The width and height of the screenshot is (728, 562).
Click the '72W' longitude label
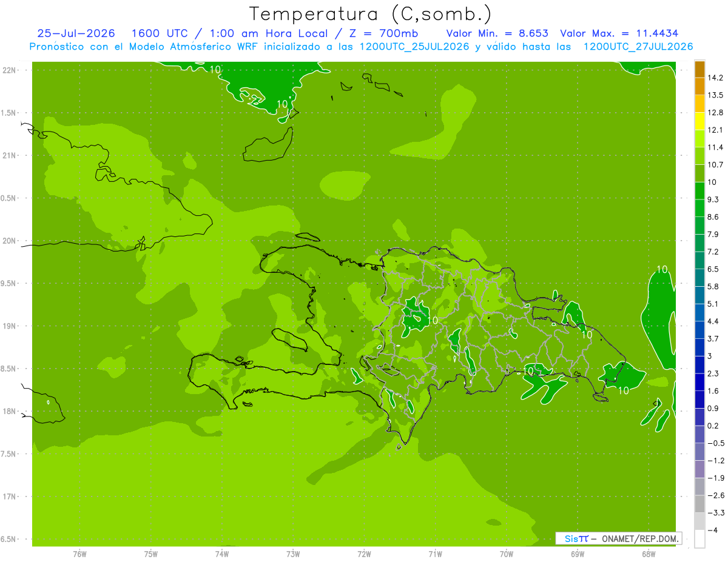365,554
